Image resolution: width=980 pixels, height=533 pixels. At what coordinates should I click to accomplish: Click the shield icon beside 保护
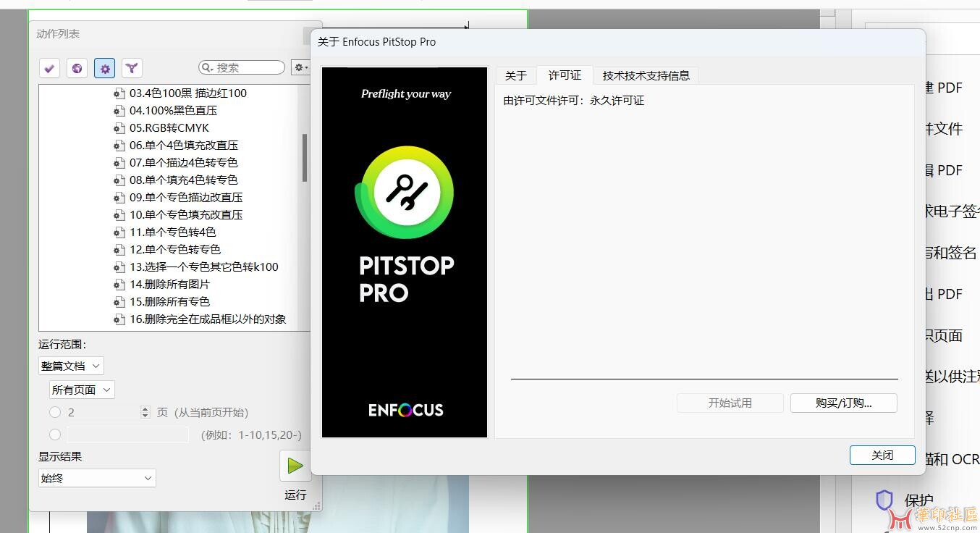coord(884,500)
